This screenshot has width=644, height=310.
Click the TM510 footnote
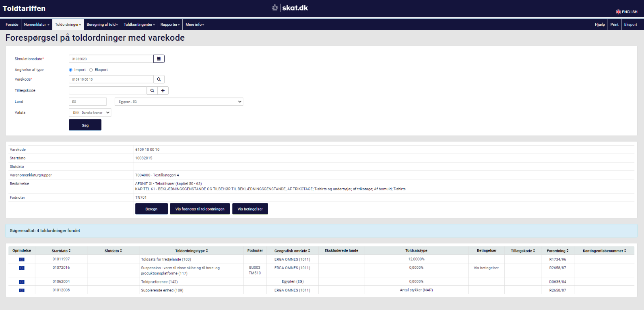tap(255, 273)
